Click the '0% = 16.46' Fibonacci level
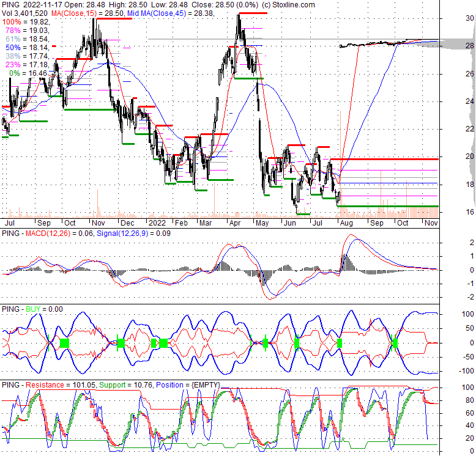 click(28, 73)
